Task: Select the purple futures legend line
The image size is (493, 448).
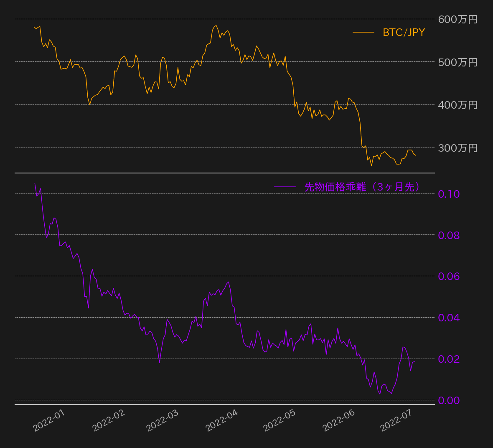Action: pos(285,187)
